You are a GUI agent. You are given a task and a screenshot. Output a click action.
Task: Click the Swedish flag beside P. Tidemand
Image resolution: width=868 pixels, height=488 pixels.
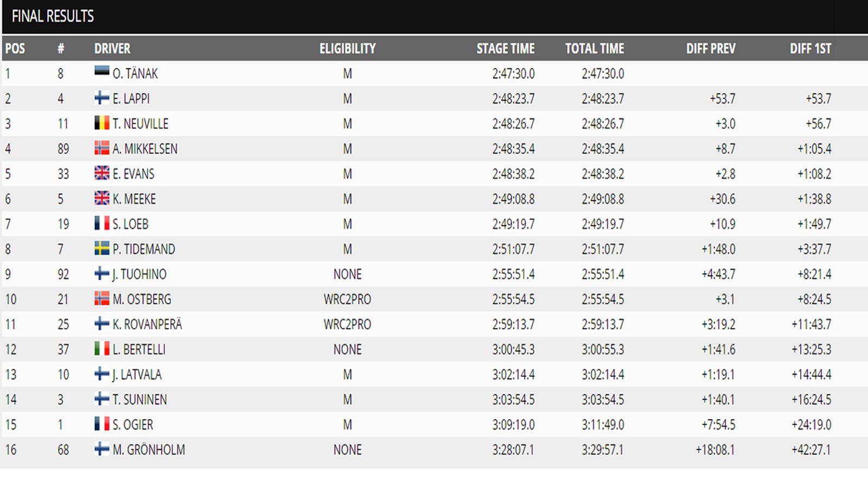[x=101, y=248]
